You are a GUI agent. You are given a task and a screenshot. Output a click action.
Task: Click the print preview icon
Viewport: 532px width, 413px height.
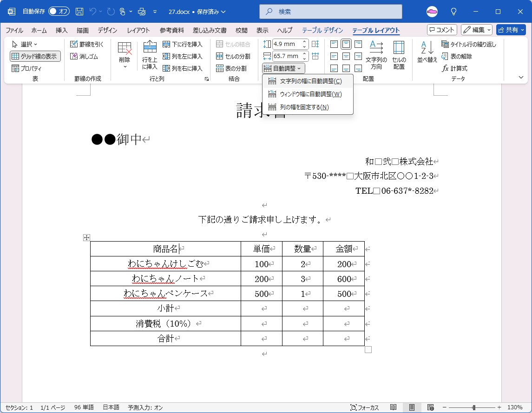(x=142, y=12)
